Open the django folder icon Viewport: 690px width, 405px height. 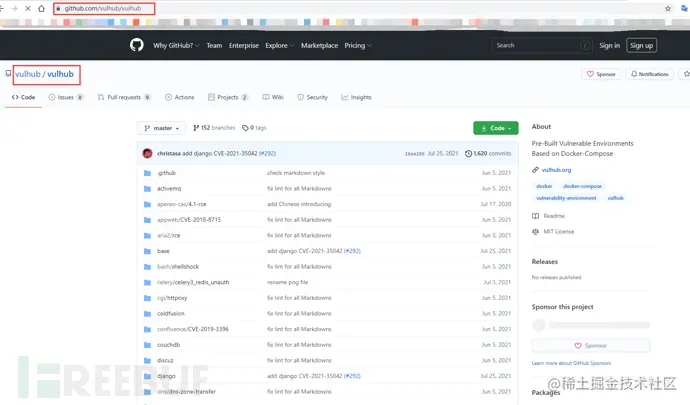pos(147,376)
